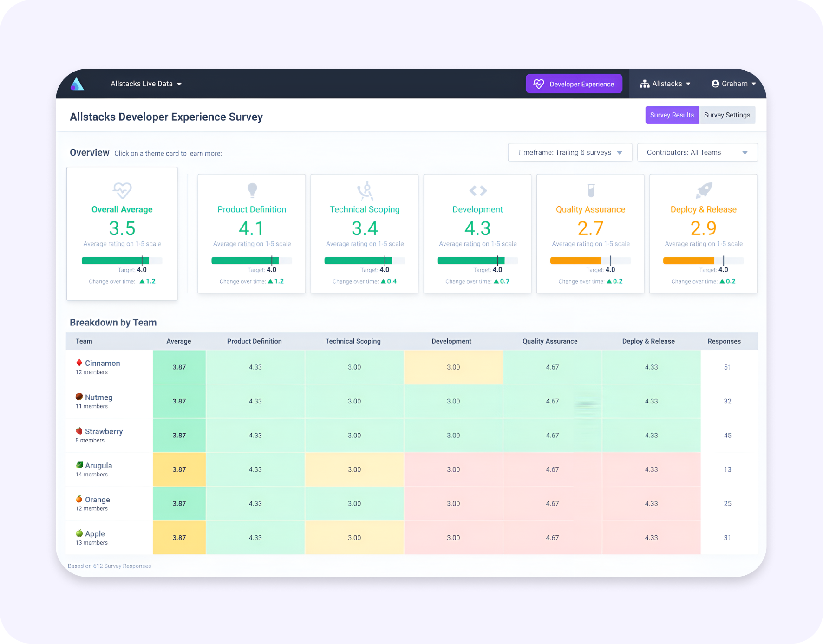823x644 pixels.
Task: Select the Cinnamon team name
Action: 103,364
